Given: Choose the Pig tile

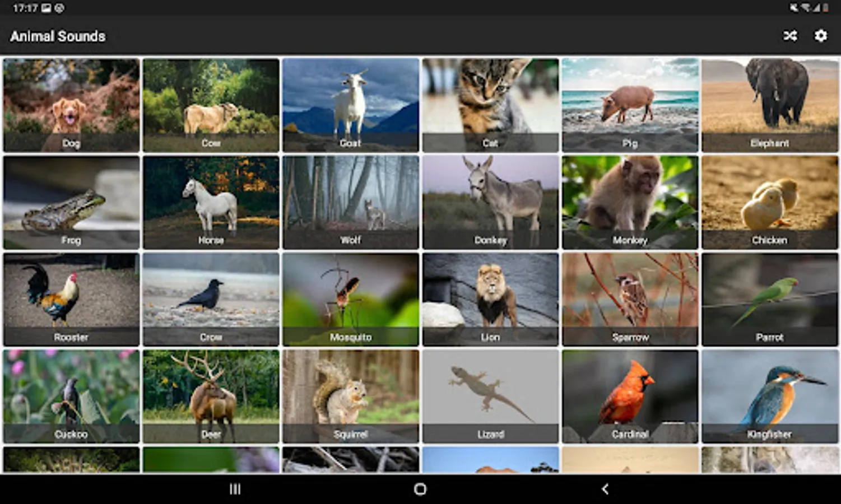Looking at the screenshot, I should [x=630, y=105].
